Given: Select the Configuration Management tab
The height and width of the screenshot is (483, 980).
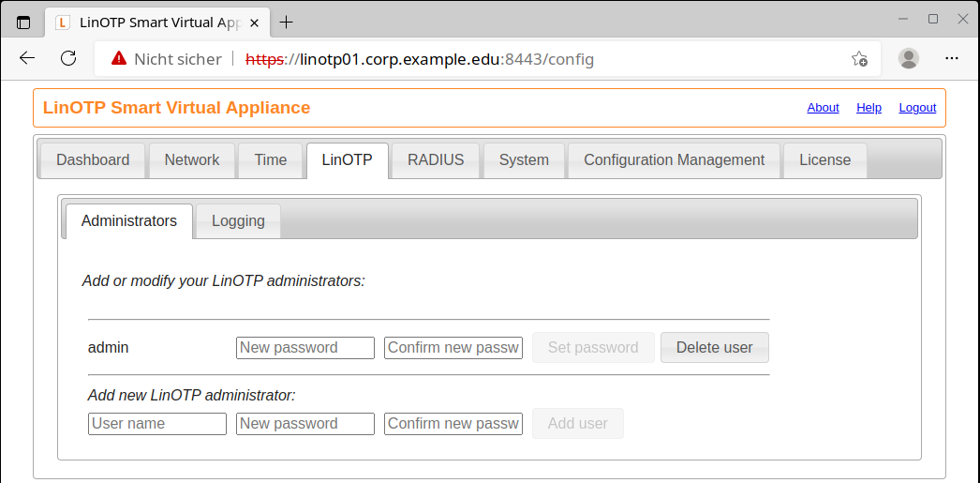Looking at the screenshot, I should pos(674,159).
